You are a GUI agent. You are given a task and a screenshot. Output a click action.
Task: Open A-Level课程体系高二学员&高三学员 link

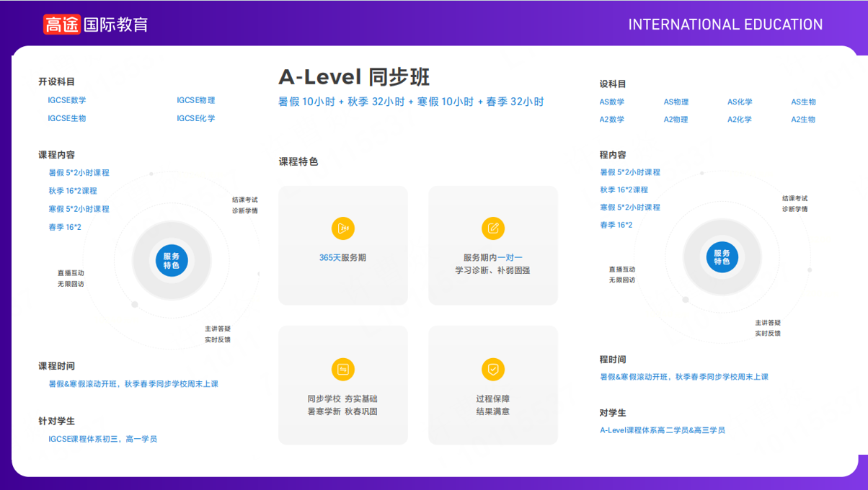coord(663,430)
